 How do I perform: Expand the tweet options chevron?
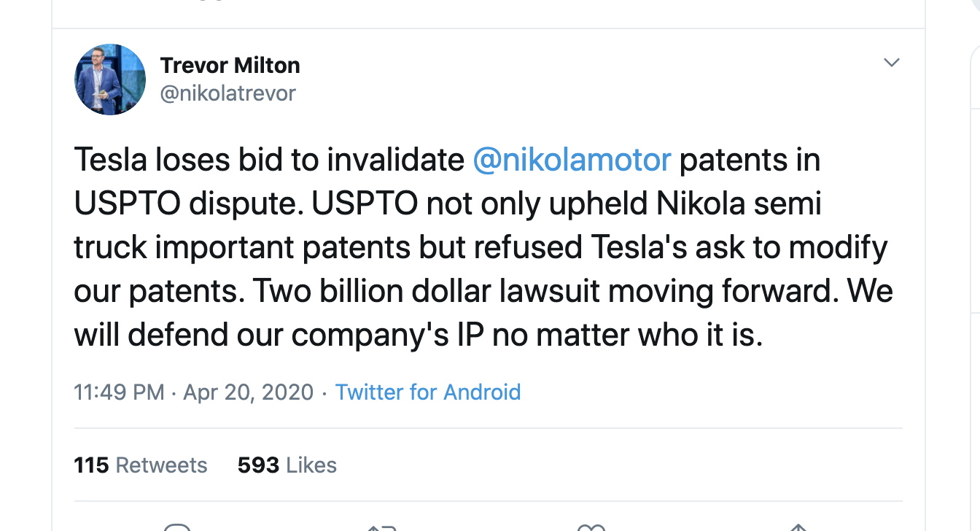pos(891,63)
